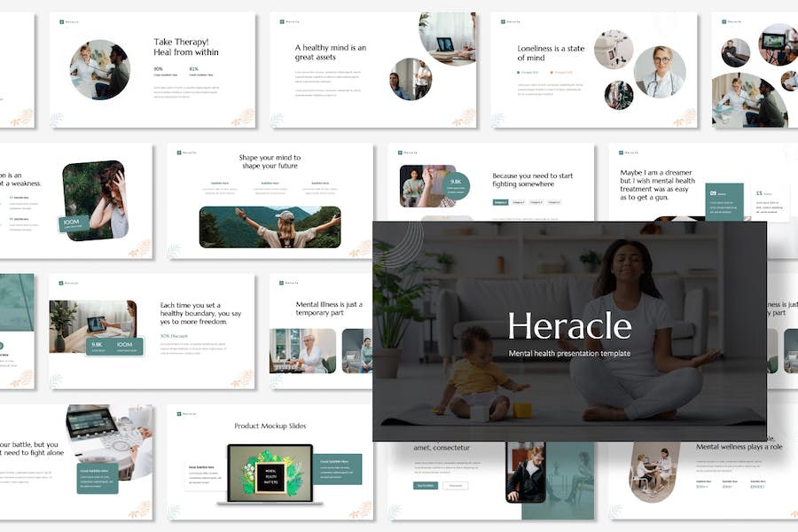Click the Heracle logo on Loneliness slide

511,22
